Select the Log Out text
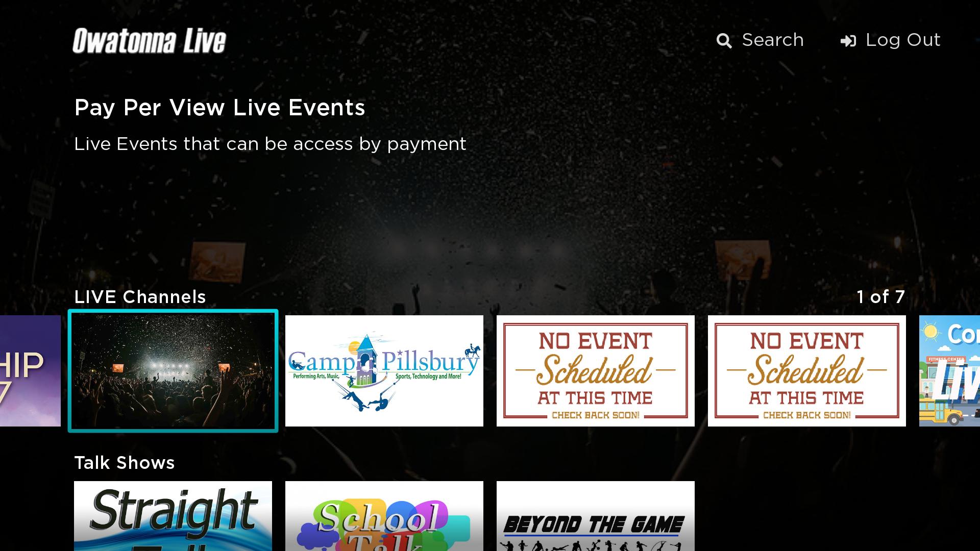 tap(903, 40)
